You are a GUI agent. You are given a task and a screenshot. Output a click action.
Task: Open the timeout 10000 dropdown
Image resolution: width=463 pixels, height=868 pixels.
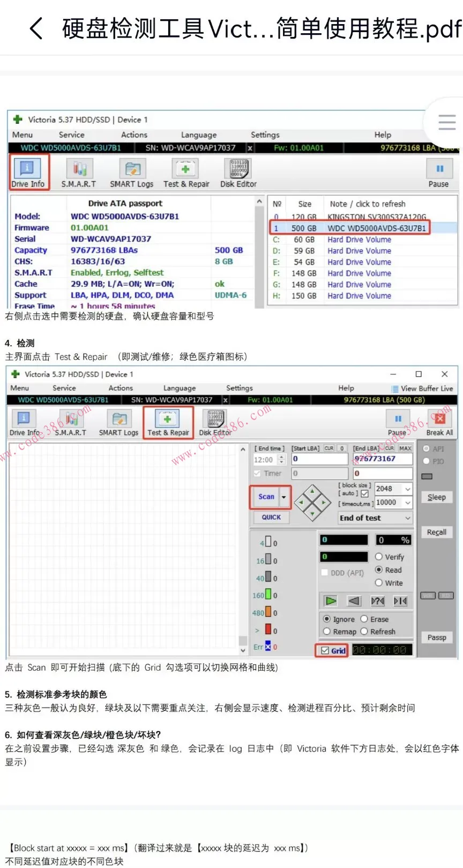click(x=408, y=503)
